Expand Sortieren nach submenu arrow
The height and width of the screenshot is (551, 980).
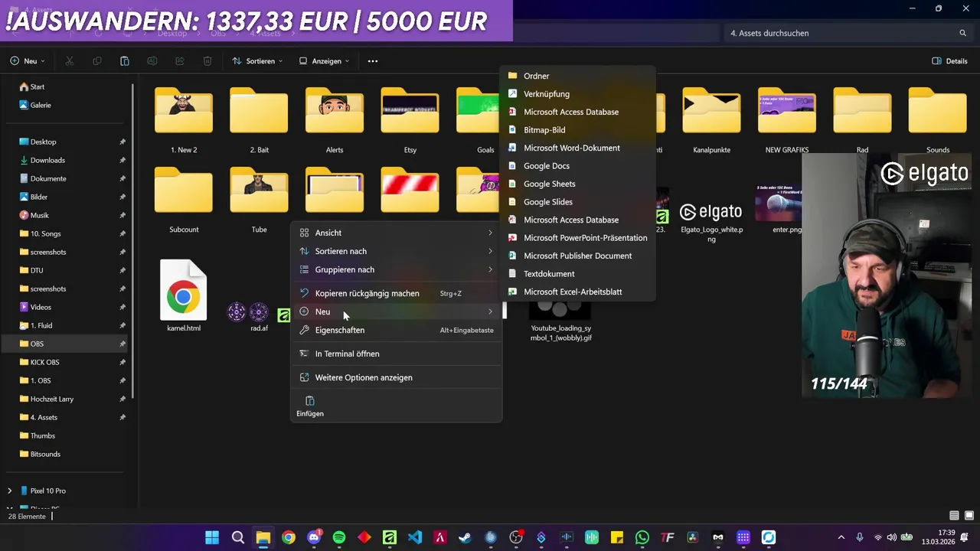(490, 251)
